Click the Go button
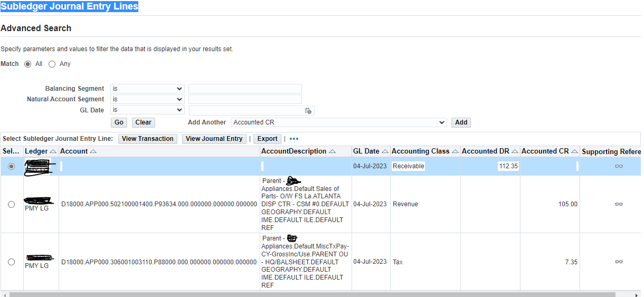644x297 pixels. tap(119, 122)
